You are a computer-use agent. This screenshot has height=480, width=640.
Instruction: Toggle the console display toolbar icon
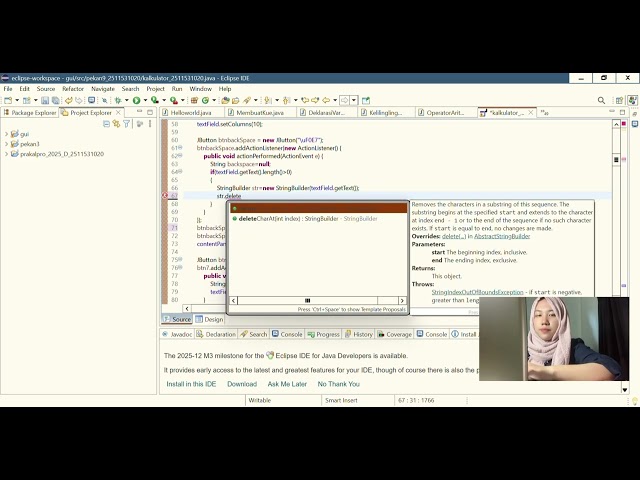tap(91, 100)
